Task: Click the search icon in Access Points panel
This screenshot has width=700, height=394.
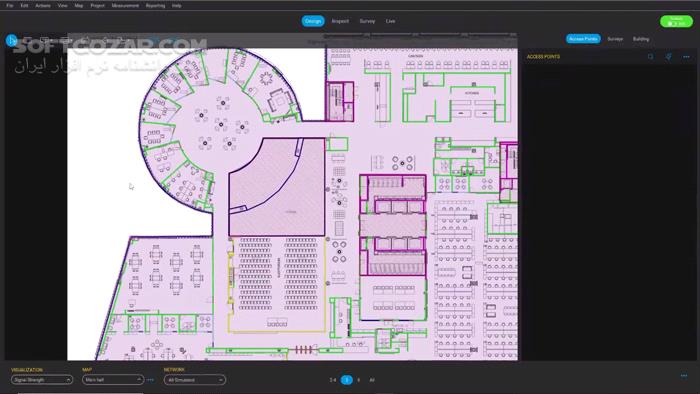Action: [x=650, y=57]
